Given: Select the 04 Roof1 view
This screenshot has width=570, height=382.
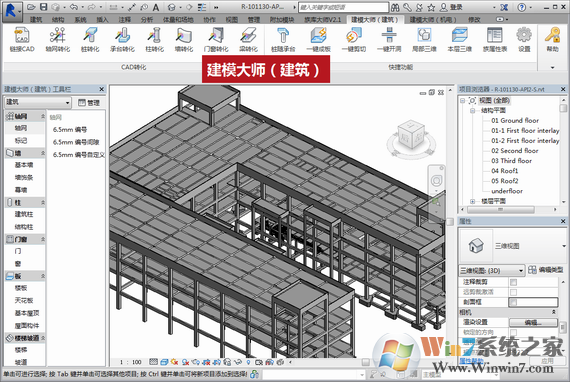Looking at the screenshot, I should pos(505,171).
